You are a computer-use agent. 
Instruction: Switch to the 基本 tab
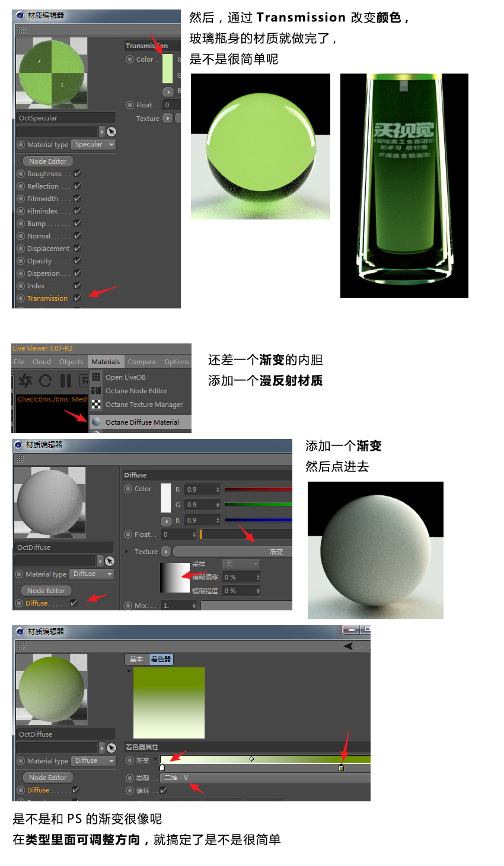[x=136, y=659]
